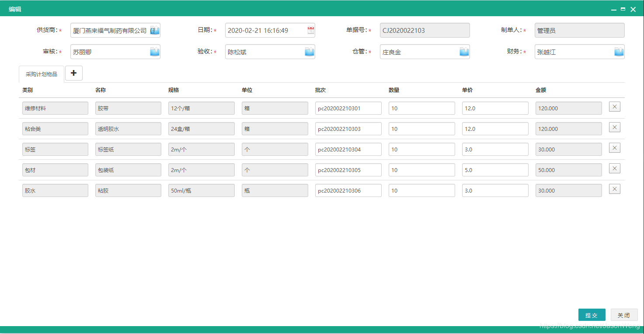Viewport: 644px width, 334px height.
Task: Click the 审核 field showing 苏丽卿
Action: coord(115,52)
